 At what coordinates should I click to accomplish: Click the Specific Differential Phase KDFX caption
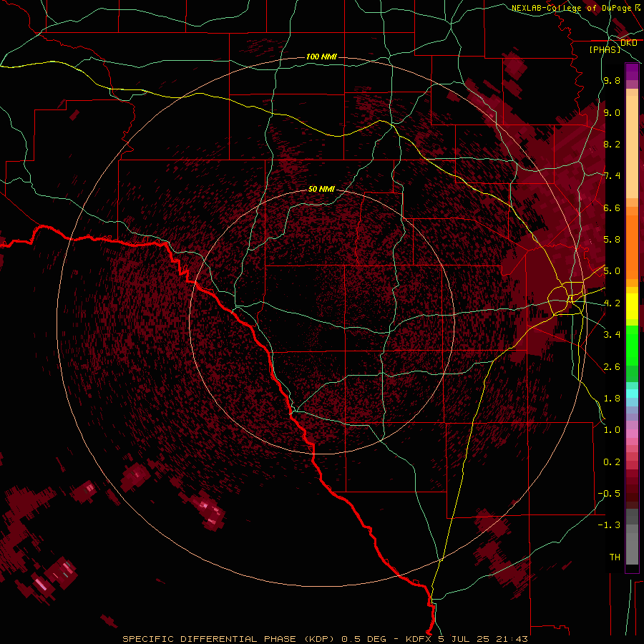point(326,639)
